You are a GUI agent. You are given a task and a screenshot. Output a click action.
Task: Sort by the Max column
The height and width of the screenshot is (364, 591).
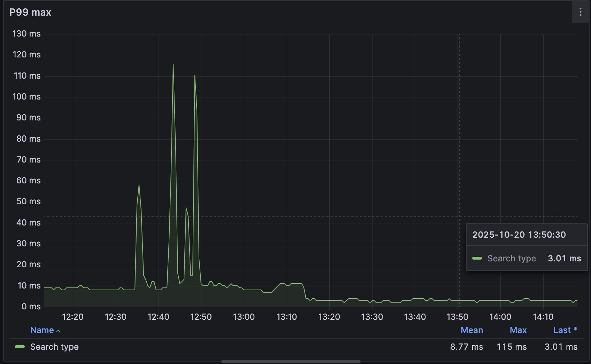click(518, 330)
